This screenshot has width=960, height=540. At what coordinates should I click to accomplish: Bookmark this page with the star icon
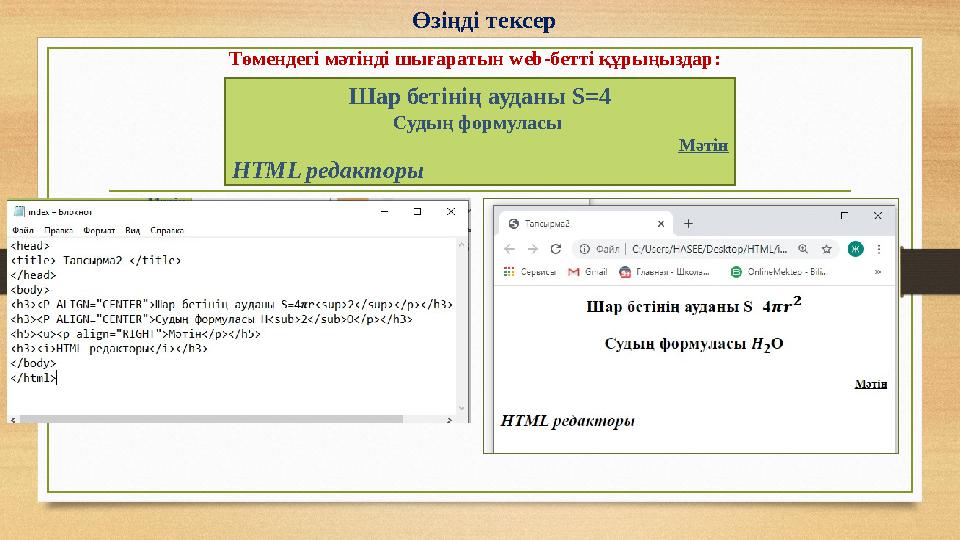point(827,249)
